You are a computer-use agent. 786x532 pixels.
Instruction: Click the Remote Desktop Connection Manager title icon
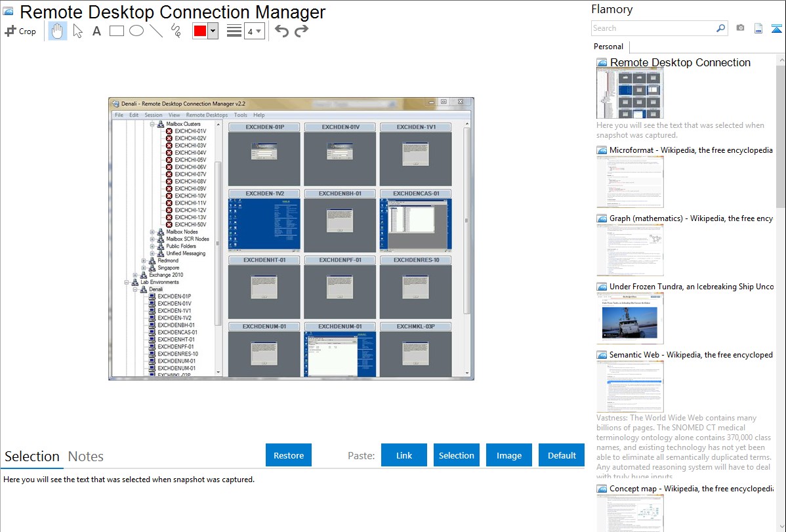pyautogui.click(x=8, y=11)
